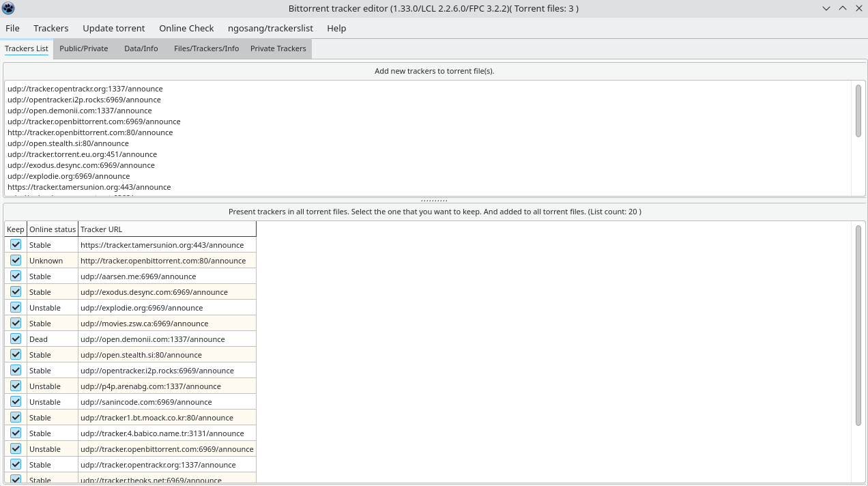Image resolution: width=868 pixels, height=486 pixels.
Task: Open the Trackers menu
Action: click(x=50, y=28)
